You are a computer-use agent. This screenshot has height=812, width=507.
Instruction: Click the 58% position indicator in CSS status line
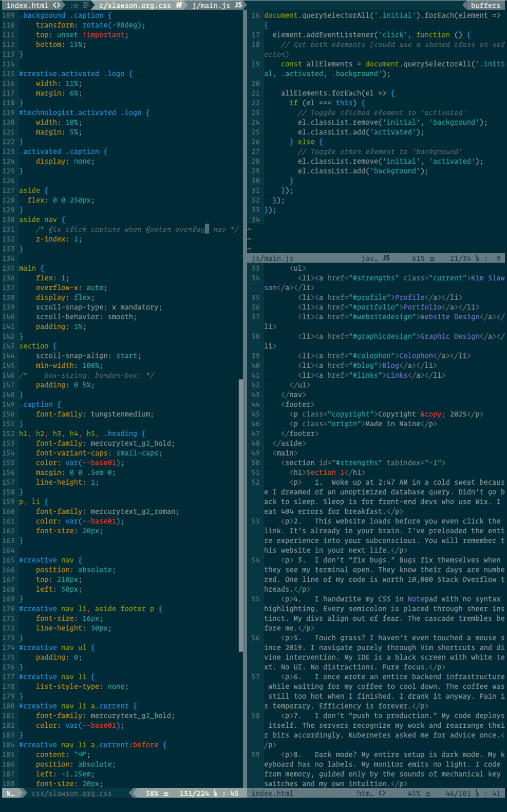152,793
